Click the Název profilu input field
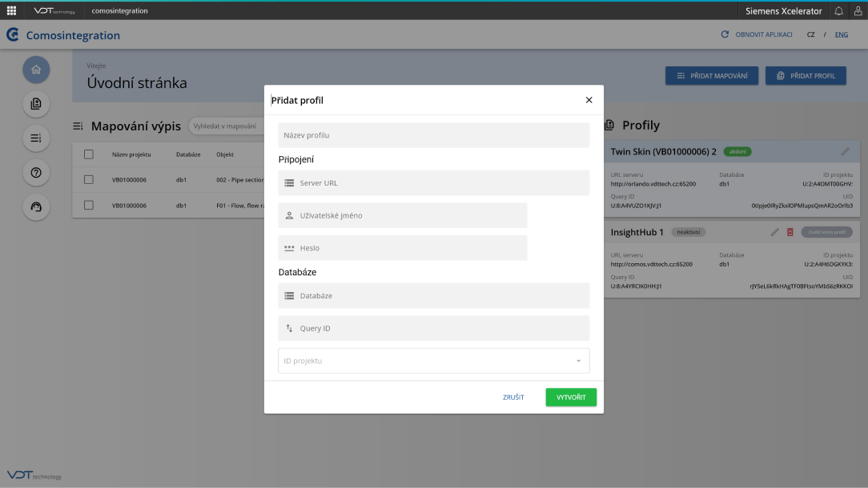 (x=433, y=135)
